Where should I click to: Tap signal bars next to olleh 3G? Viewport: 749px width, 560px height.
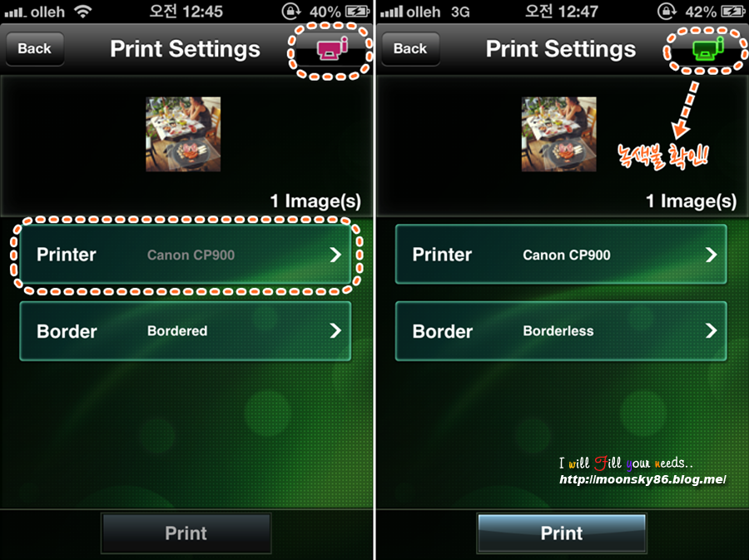(391, 11)
